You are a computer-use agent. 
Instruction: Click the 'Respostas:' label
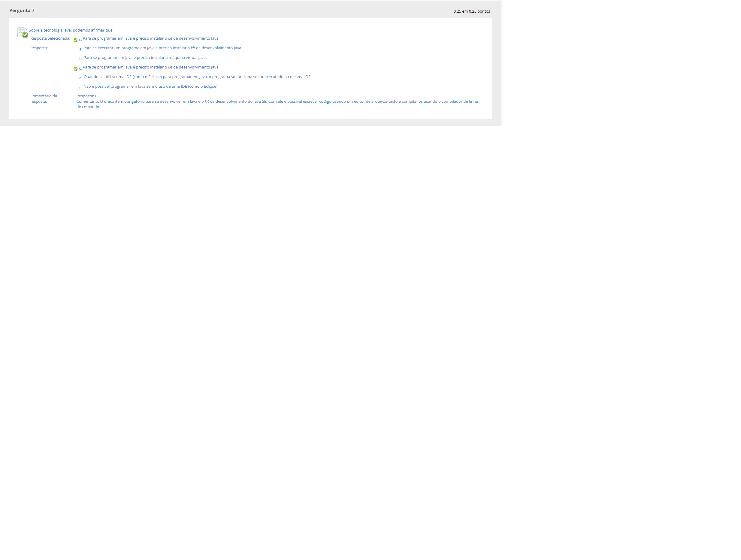pos(40,48)
